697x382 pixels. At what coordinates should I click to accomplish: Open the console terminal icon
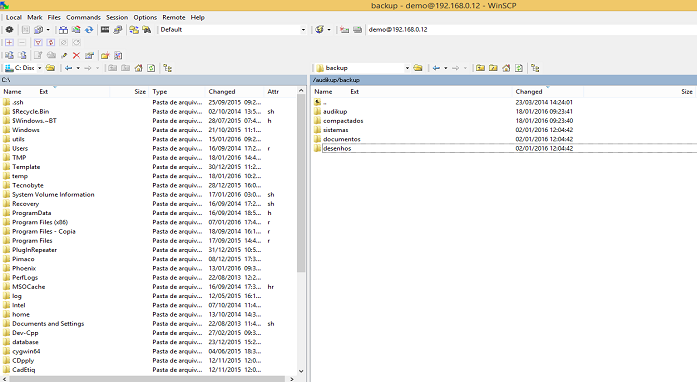point(105,30)
